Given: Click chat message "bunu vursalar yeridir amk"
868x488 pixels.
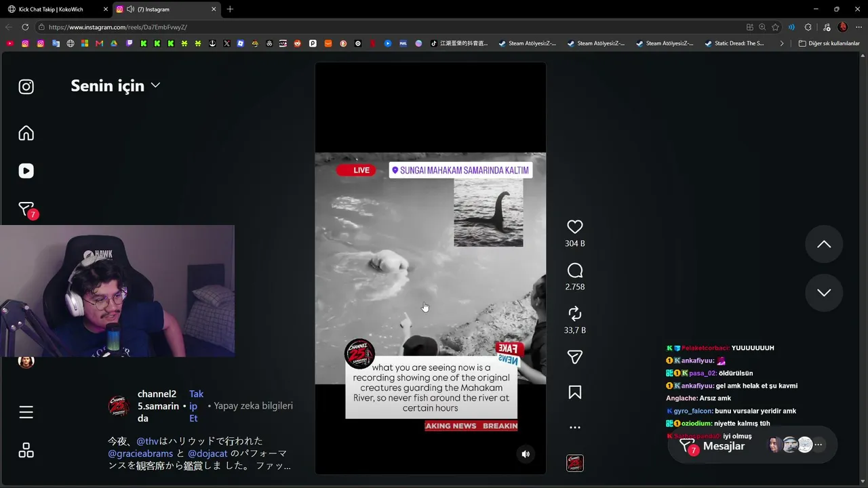Looking at the screenshot, I should point(755,411).
